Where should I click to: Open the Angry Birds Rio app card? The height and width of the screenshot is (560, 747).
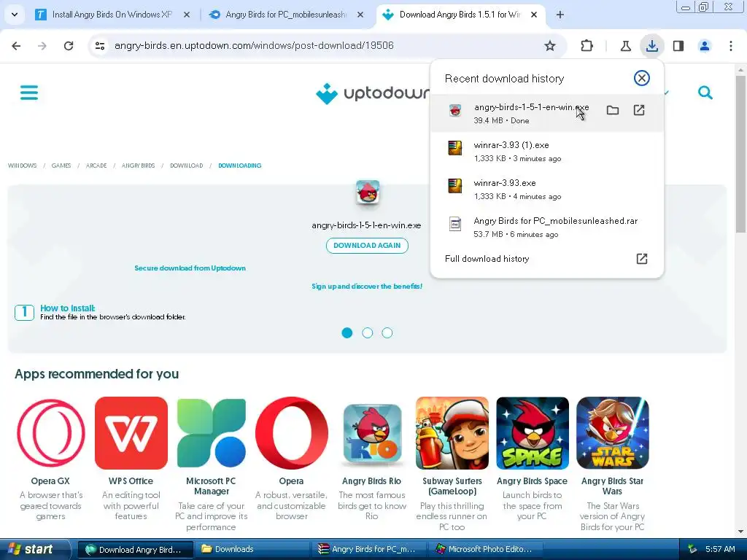pos(371,459)
